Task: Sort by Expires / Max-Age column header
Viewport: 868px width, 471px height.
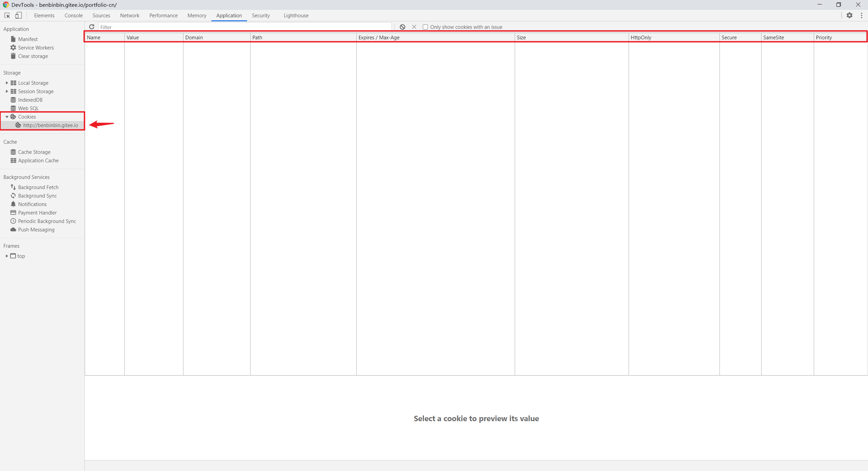Action: coord(436,37)
